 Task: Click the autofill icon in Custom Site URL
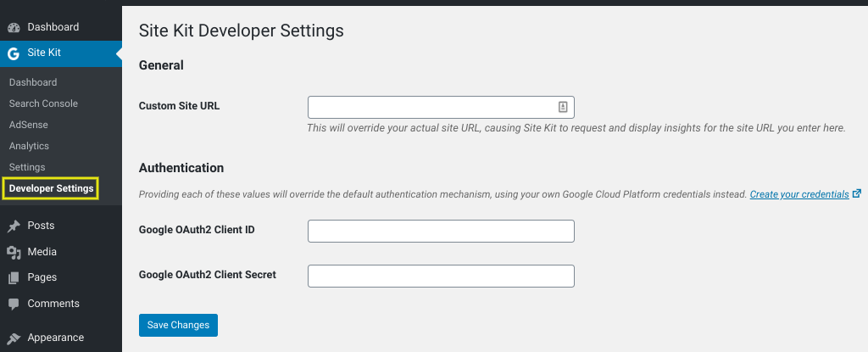[563, 107]
